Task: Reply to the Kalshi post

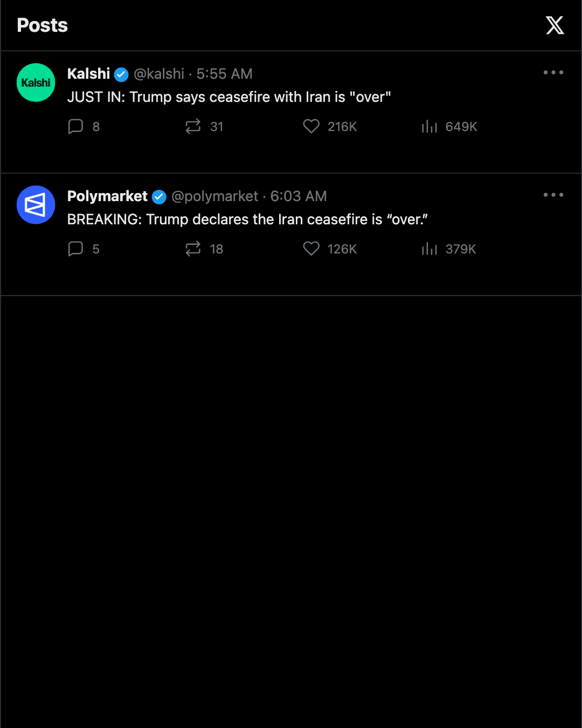Action: pyautogui.click(x=84, y=126)
